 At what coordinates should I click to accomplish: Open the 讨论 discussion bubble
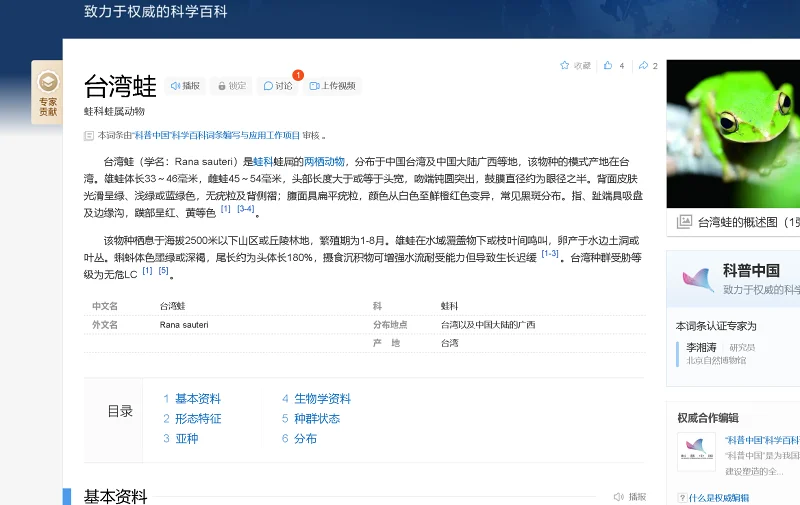point(269,86)
